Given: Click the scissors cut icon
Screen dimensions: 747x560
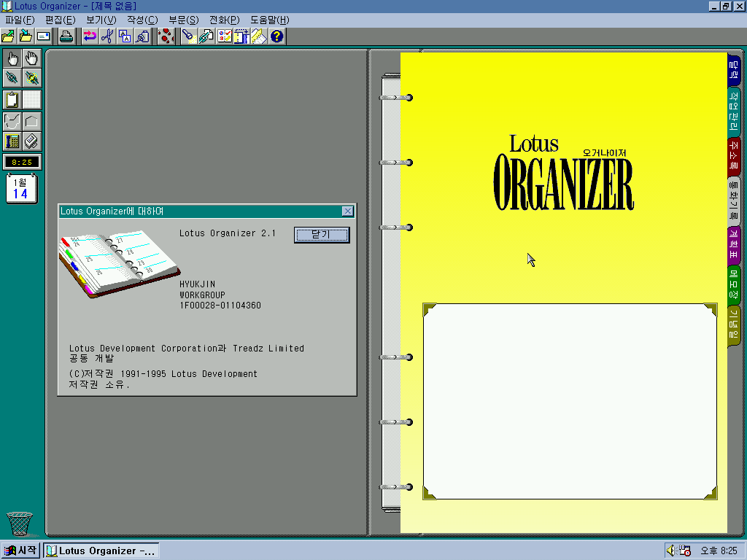Looking at the screenshot, I should click(x=107, y=36).
